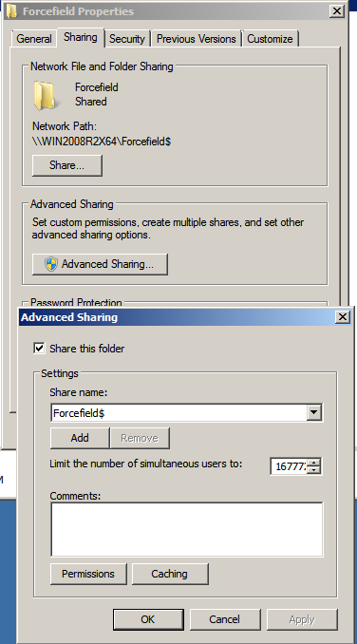This screenshot has height=644, width=357.
Task: Switch to the General tab
Action: tap(34, 39)
